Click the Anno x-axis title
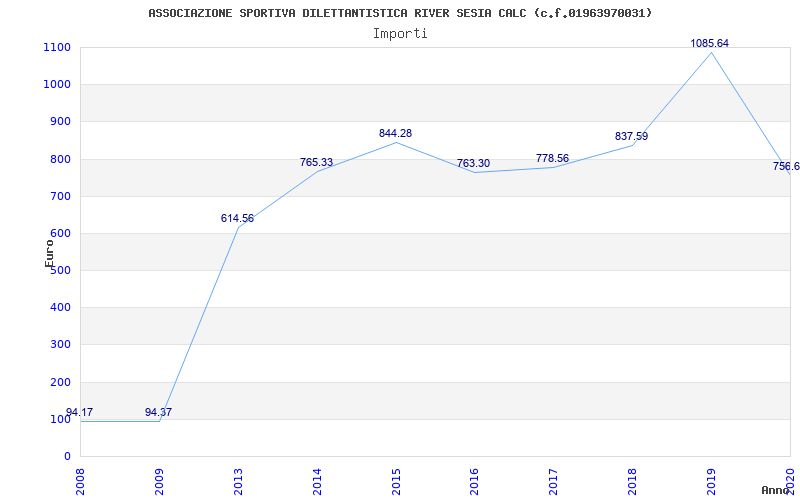 (774, 490)
